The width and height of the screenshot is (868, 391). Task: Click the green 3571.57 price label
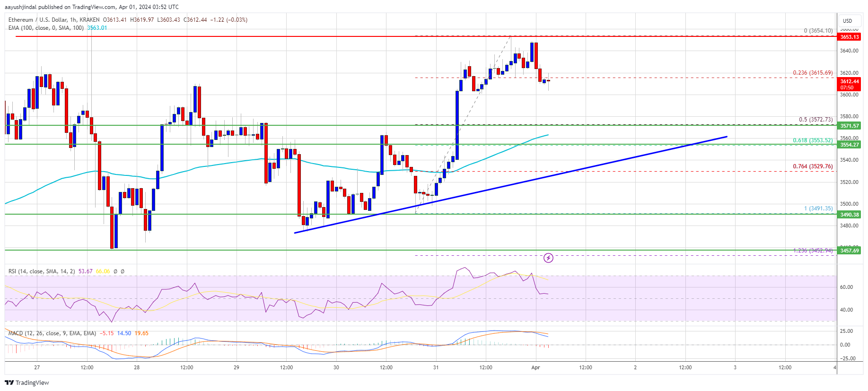[849, 126]
